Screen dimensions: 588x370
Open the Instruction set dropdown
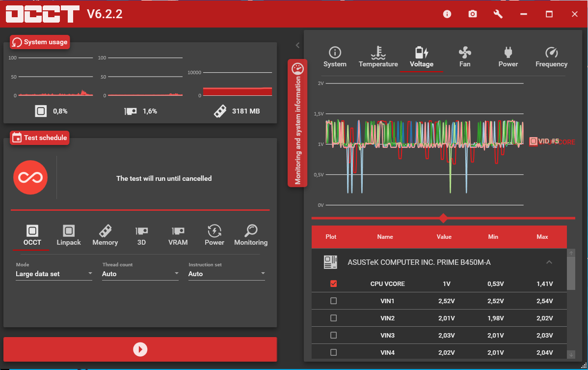pos(226,274)
